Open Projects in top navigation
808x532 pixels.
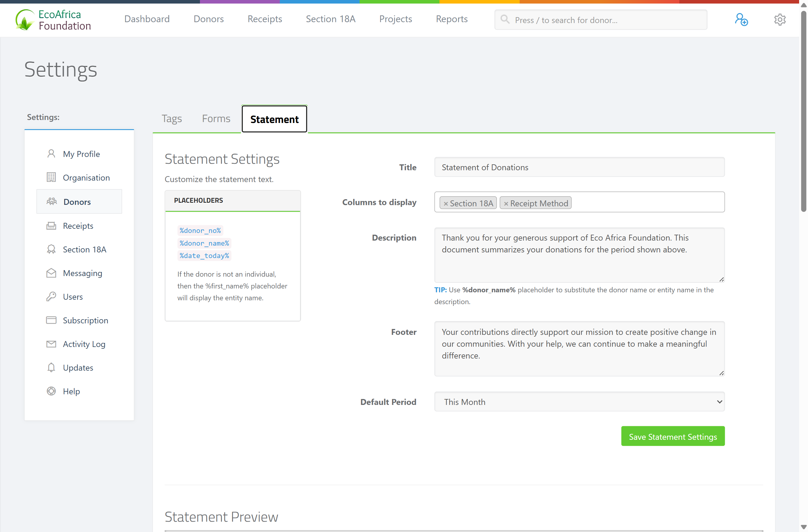point(395,19)
